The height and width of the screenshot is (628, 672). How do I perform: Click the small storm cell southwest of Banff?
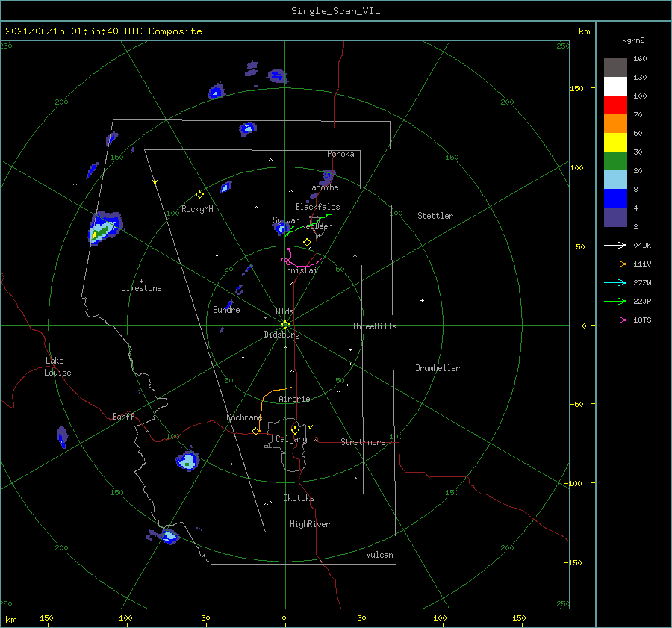coord(63,438)
